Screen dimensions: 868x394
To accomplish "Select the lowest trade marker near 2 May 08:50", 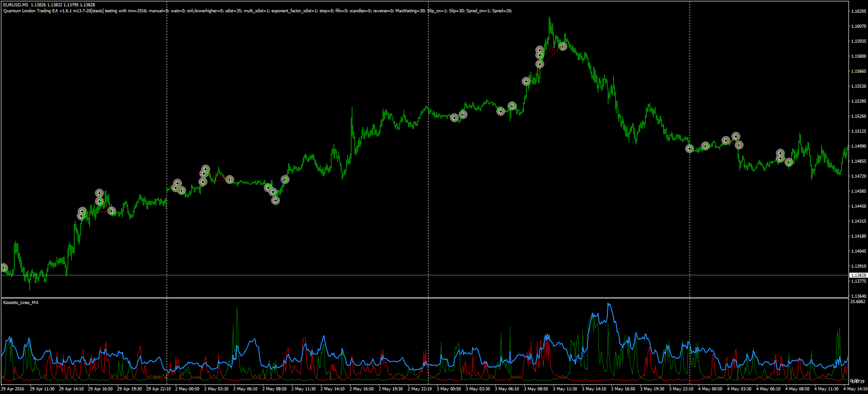I will click(276, 200).
